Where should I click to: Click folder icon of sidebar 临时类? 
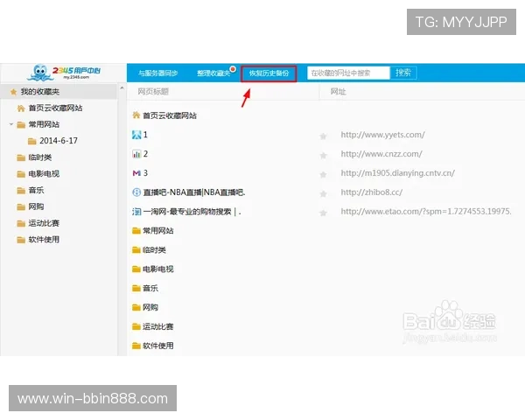[21, 157]
